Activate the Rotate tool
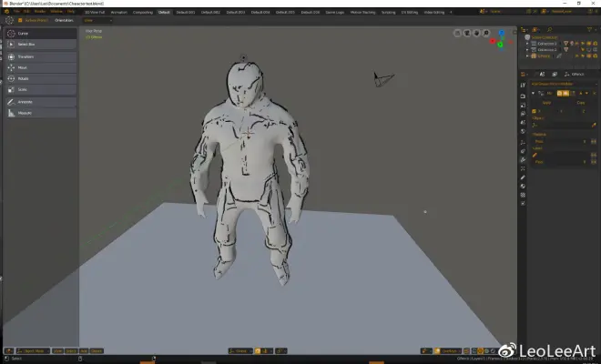Viewport: 601px width, 364px height. [41, 78]
